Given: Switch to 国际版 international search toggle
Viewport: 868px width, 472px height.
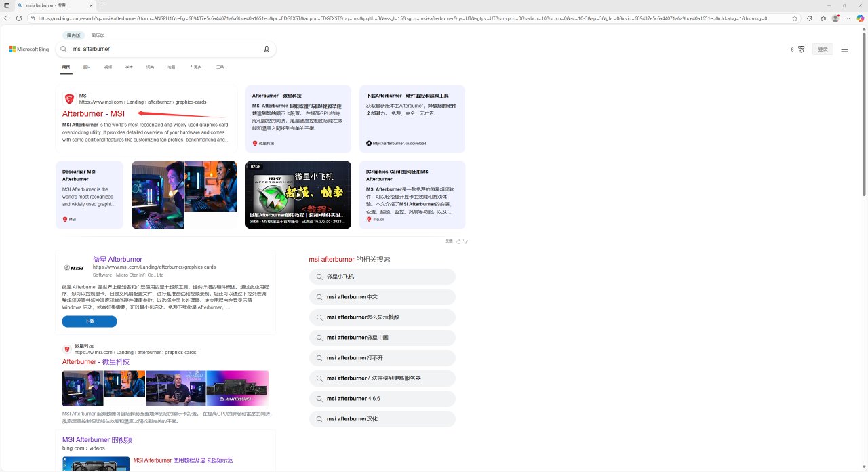Looking at the screenshot, I should 98,35.
